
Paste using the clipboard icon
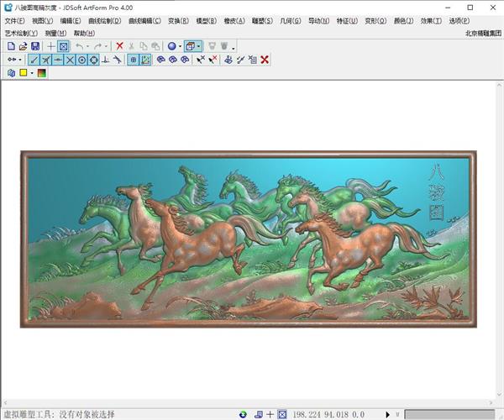pos(155,46)
